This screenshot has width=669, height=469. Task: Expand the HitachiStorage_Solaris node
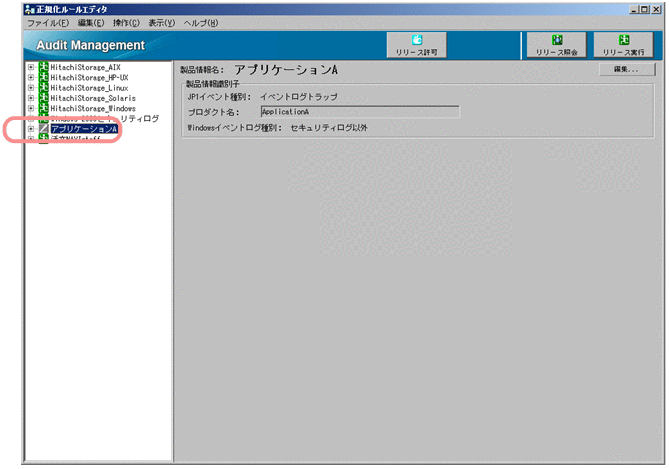click(31, 98)
